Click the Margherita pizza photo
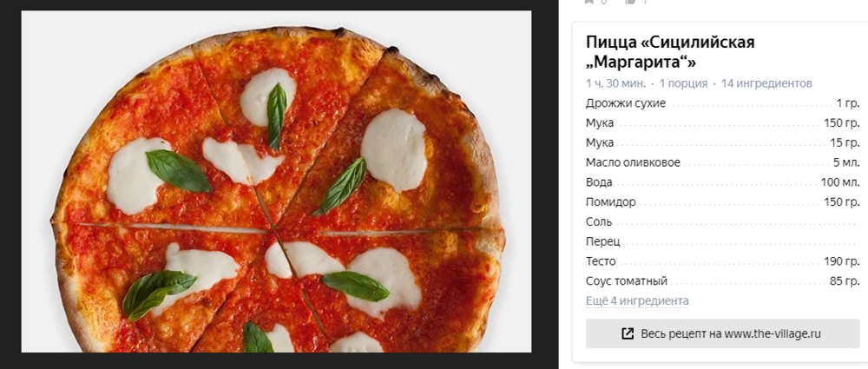The height and width of the screenshot is (369, 868). coord(276,181)
